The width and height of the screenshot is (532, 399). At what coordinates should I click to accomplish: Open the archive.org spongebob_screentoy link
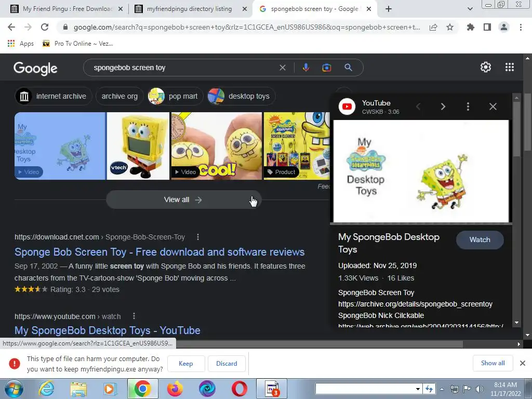pos(415,304)
